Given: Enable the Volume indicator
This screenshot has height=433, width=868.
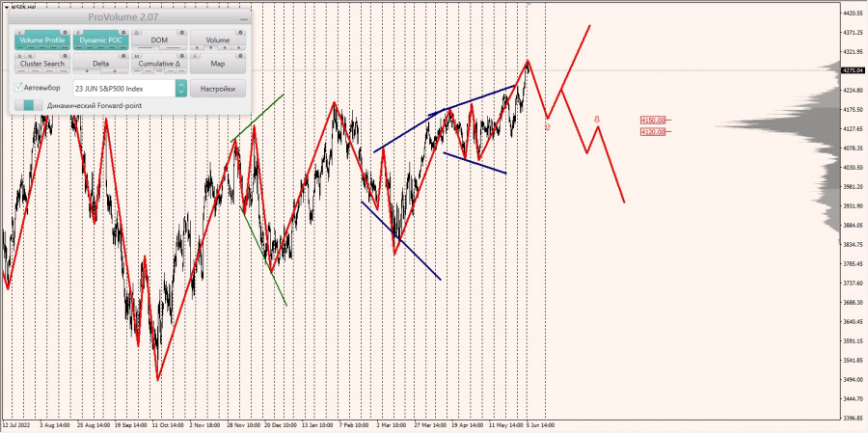Looking at the screenshot, I should point(218,41).
